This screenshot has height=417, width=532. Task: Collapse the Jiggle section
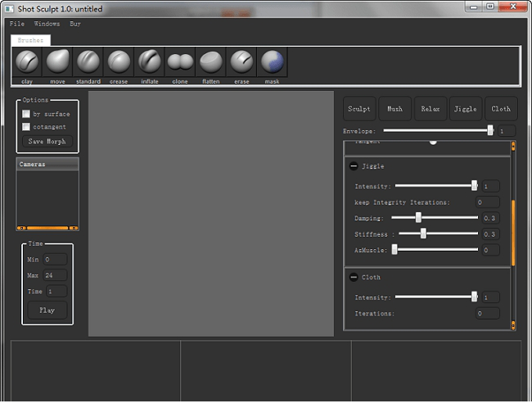354,166
